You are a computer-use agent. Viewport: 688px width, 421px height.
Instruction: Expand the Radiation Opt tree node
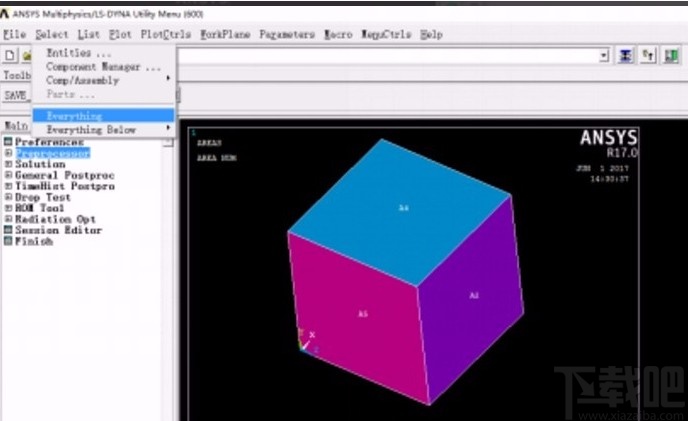point(8,219)
